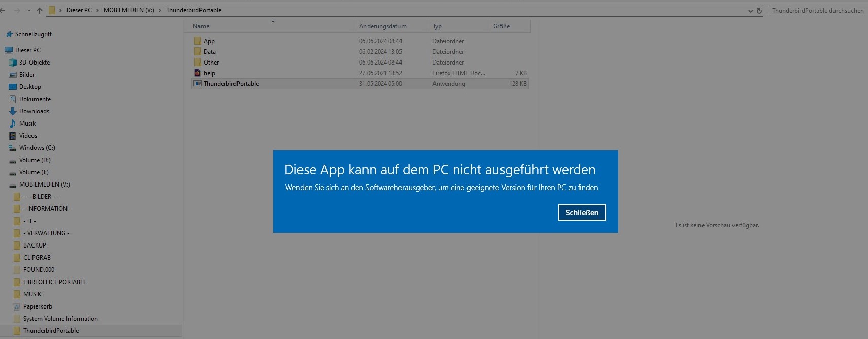
Task: Open the address bar history dropdown
Action: point(751,11)
